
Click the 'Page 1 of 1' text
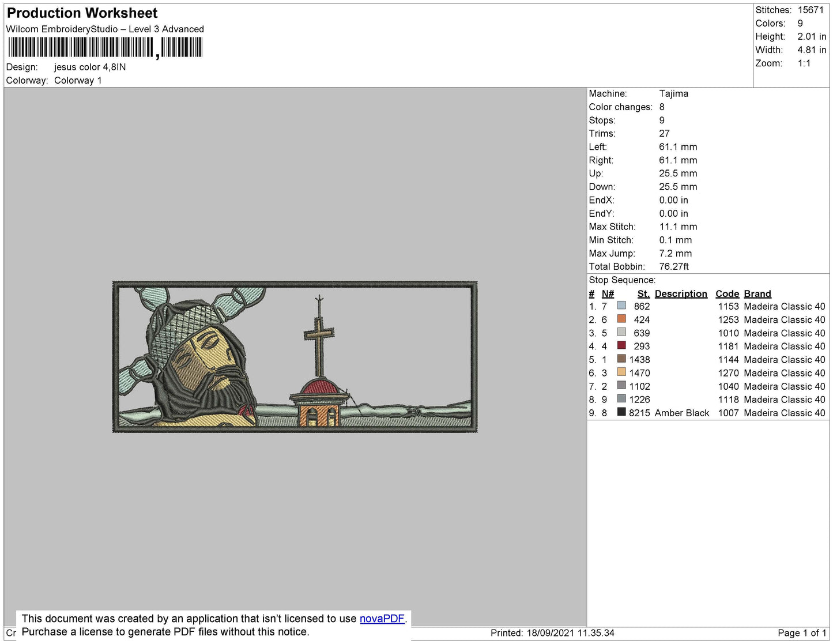tap(802, 632)
